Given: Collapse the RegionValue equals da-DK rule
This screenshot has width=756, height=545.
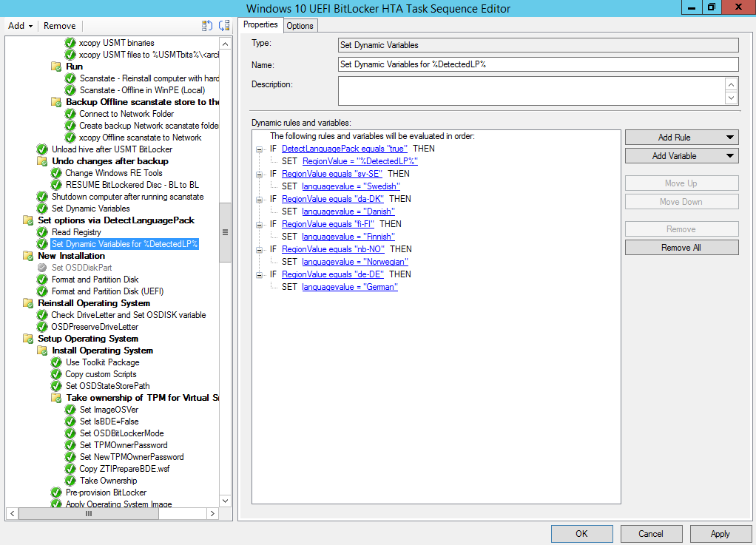Looking at the screenshot, I should click(260, 200).
